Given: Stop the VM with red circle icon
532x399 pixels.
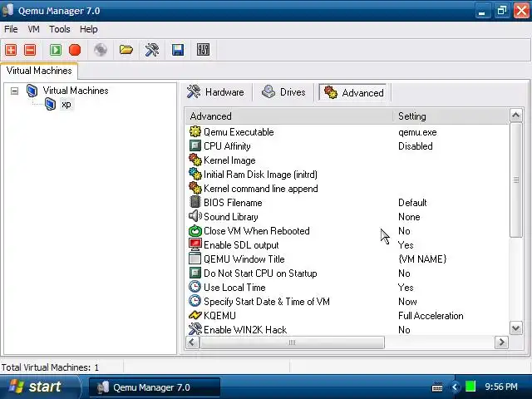Looking at the screenshot, I should pos(75,50).
